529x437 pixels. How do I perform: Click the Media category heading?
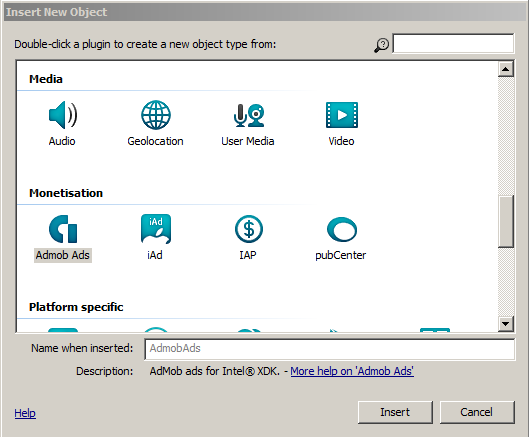coord(46,79)
